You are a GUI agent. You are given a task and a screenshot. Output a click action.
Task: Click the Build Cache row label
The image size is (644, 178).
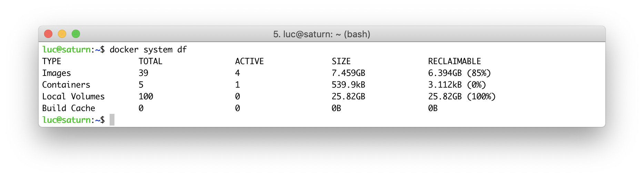[69, 108]
